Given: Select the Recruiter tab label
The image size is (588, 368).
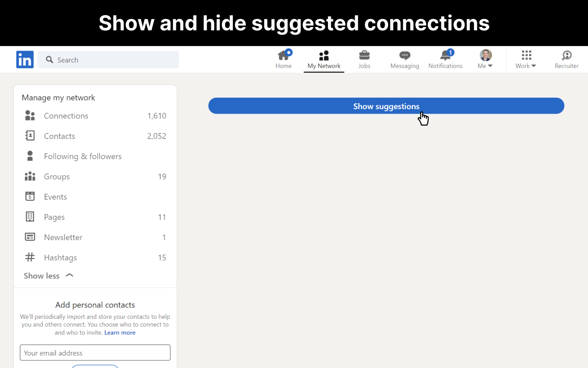Looking at the screenshot, I should tap(566, 66).
